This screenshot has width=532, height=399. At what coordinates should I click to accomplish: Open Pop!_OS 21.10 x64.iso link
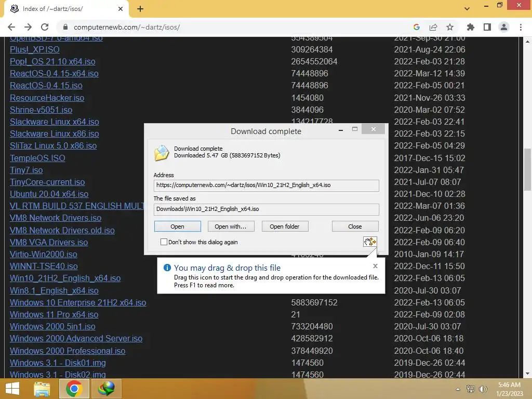pyautogui.click(x=52, y=61)
